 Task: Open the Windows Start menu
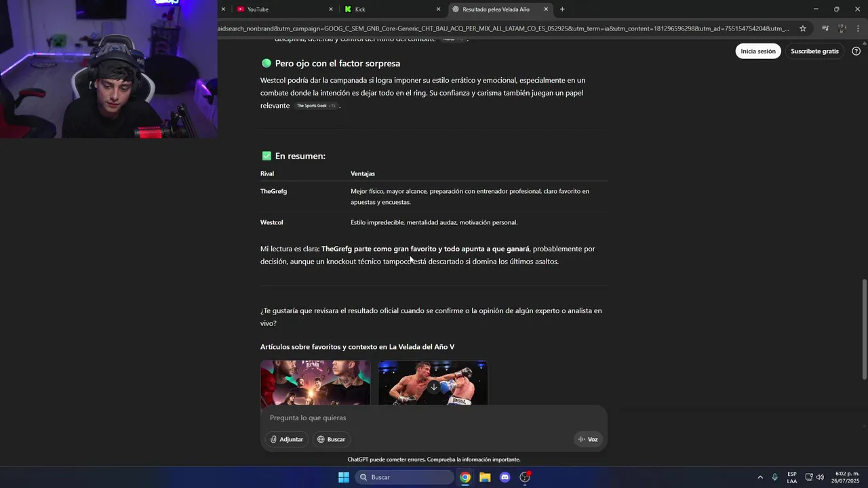coord(344,477)
